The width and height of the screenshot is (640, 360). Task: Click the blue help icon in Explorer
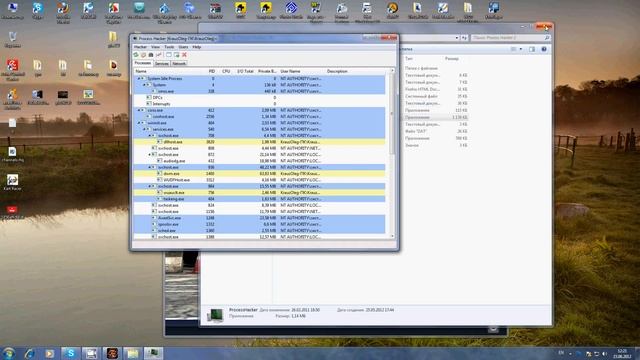pyautogui.click(x=544, y=49)
